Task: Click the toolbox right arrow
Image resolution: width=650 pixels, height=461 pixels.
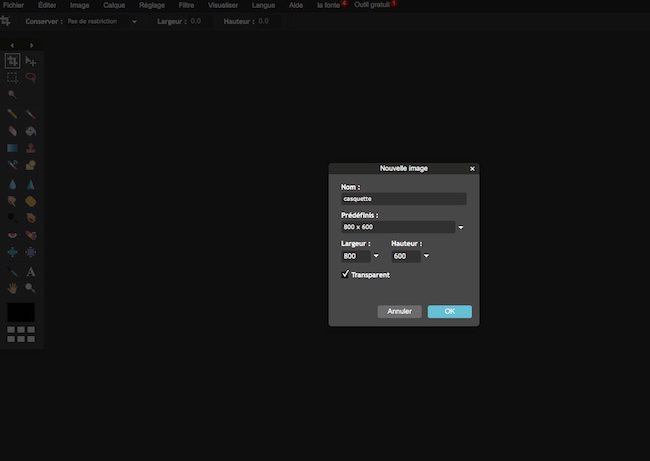Action: point(32,45)
